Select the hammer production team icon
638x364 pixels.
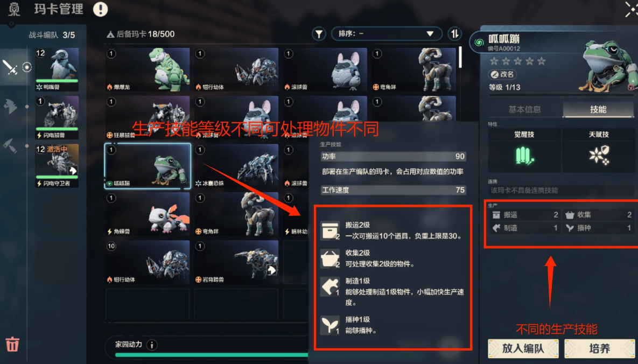[10, 145]
